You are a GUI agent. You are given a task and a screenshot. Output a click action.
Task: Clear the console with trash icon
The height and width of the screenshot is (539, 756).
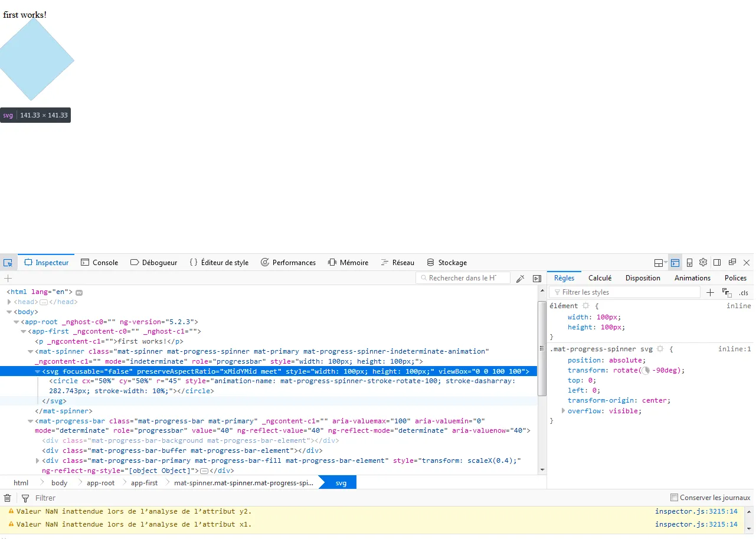point(8,498)
